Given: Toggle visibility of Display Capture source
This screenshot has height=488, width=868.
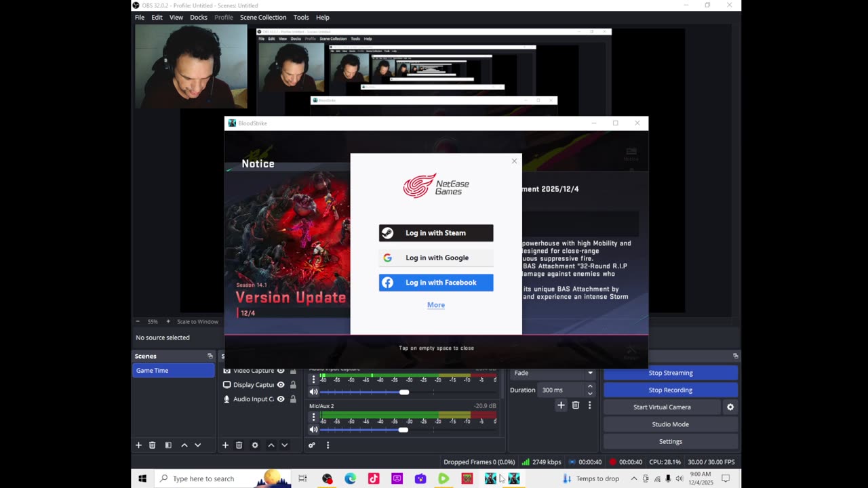Looking at the screenshot, I should [281, 385].
